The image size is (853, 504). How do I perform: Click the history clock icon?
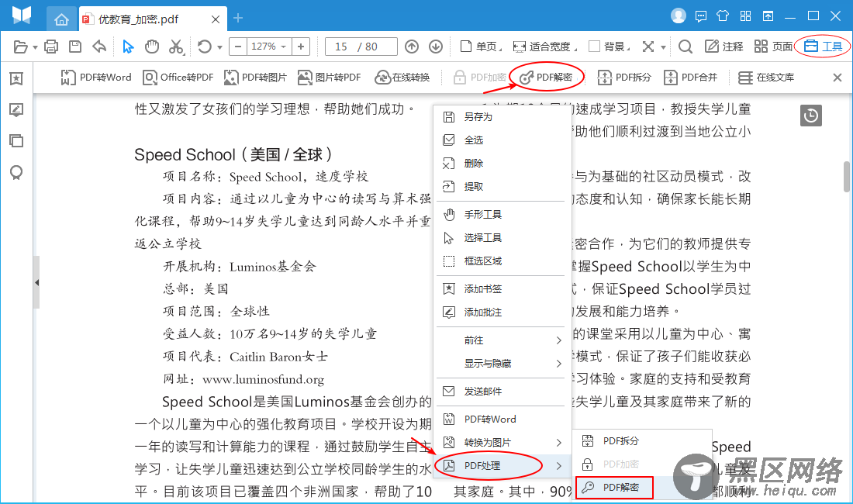(x=810, y=116)
